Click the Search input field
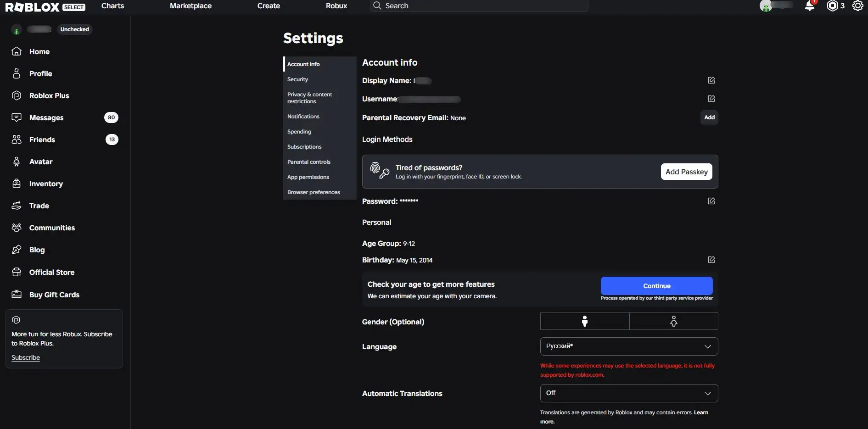The height and width of the screenshot is (429, 868). pyautogui.click(x=479, y=6)
